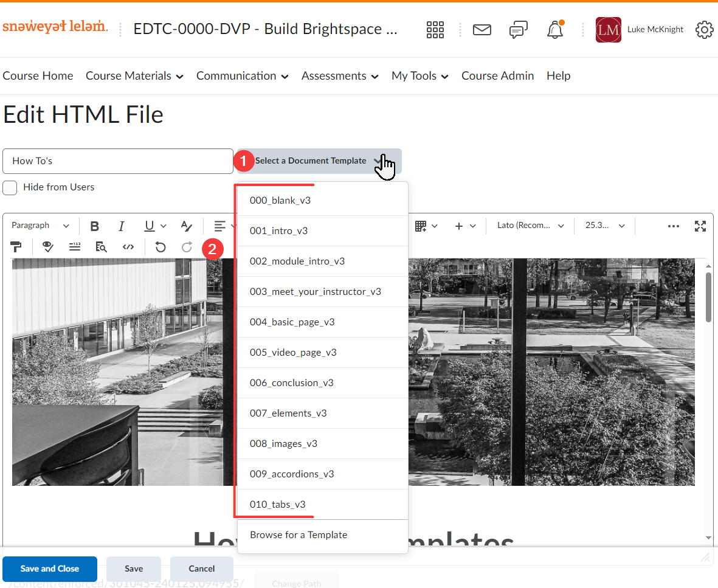Apply underline formatting

click(150, 226)
